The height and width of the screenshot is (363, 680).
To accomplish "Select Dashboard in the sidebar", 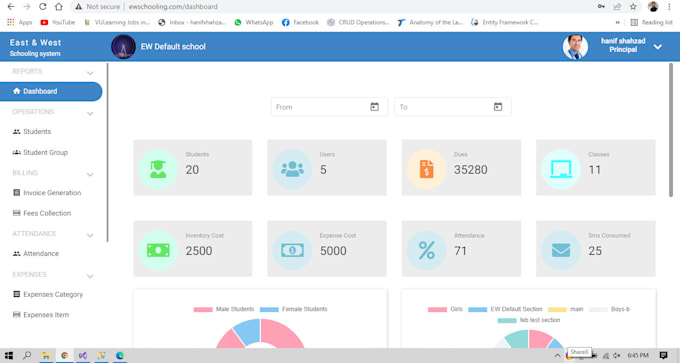I will coord(51,91).
